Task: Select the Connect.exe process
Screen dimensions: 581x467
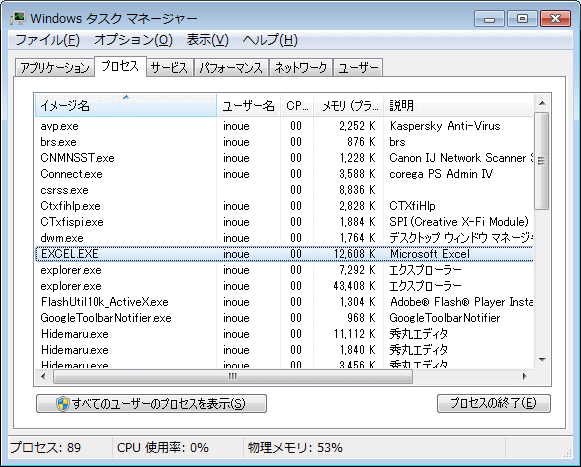Action: click(284, 174)
